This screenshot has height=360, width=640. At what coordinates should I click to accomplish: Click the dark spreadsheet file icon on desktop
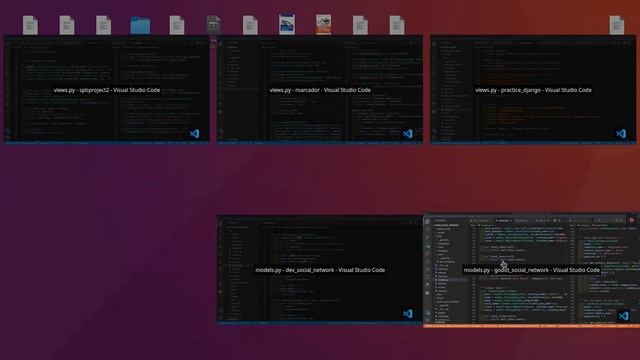click(213, 25)
